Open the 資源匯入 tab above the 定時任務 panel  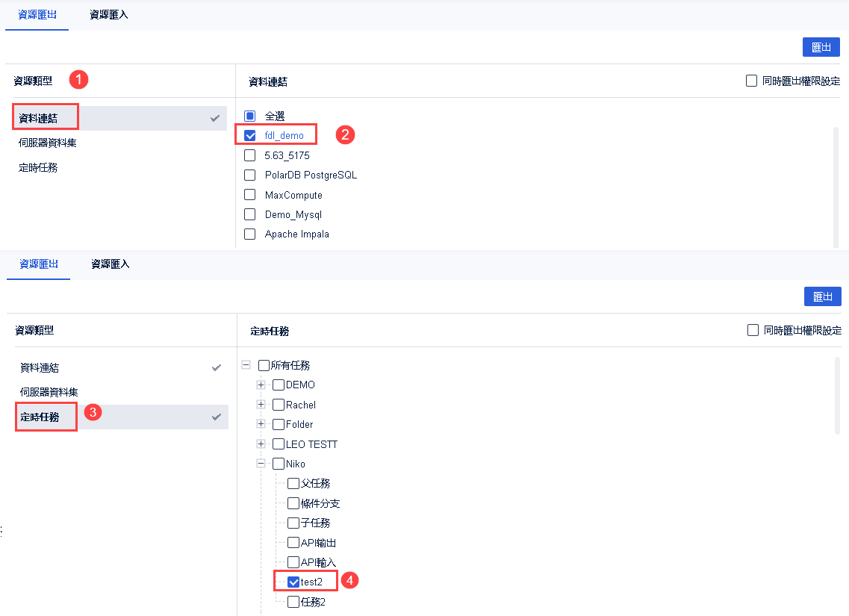pos(111,264)
